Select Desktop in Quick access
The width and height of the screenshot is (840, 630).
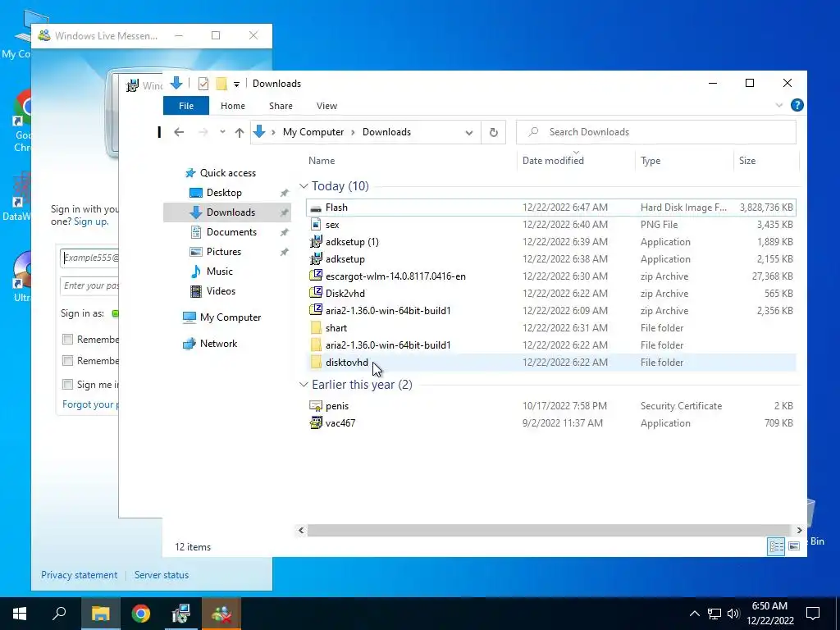[224, 192]
